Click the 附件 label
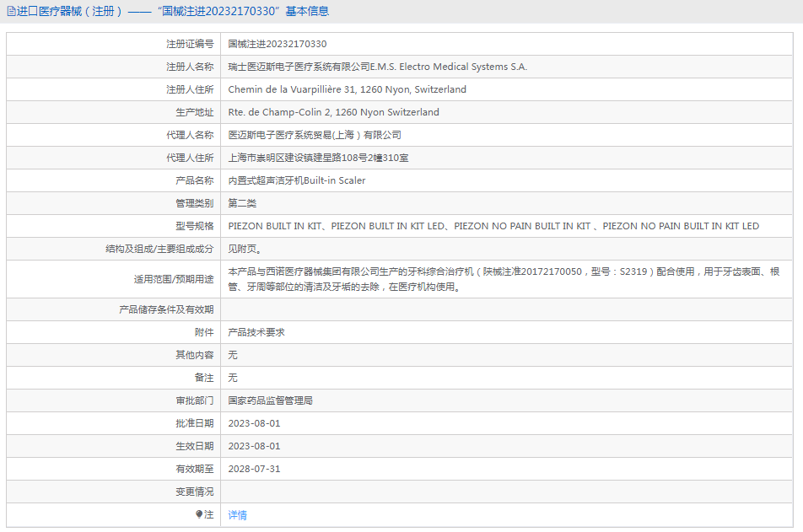 tap(204, 332)
